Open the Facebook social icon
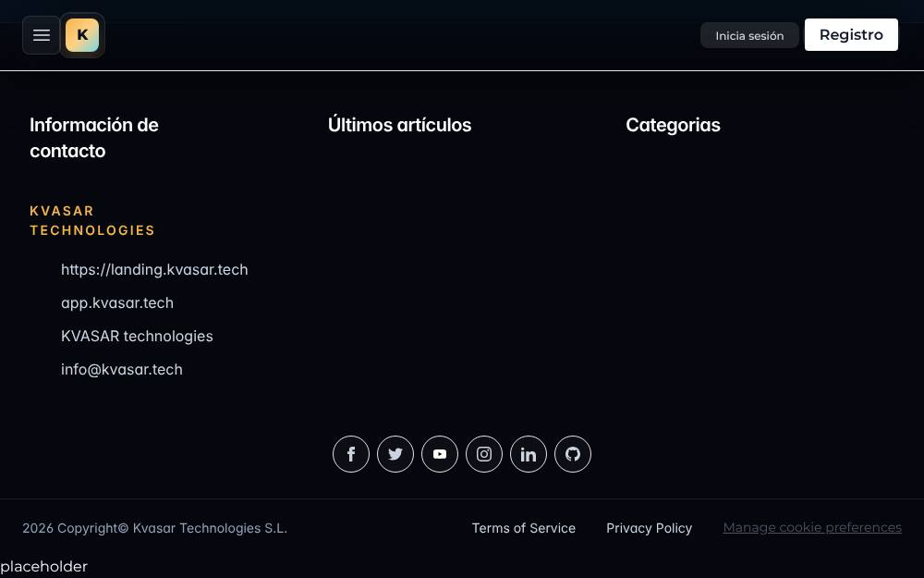 pos(351,454)
